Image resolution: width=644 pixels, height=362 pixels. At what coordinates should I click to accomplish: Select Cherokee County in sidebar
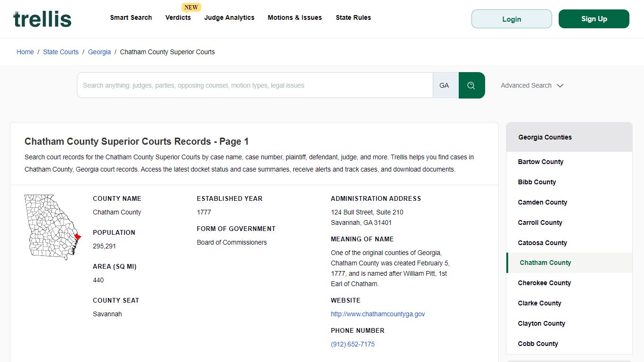pos(569,283)
